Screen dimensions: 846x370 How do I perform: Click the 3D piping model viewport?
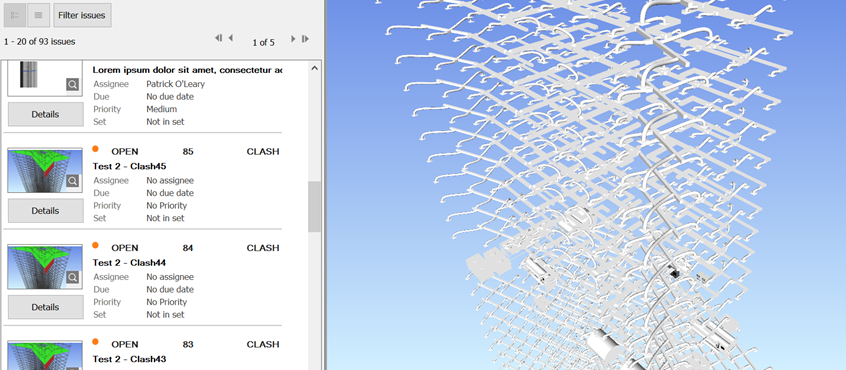pyautogui.click(x=586, y=185)
